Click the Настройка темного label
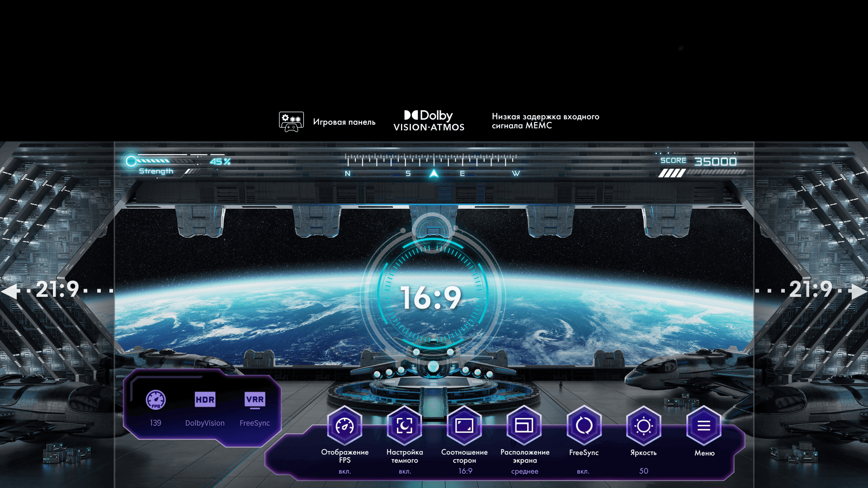868x488 pixels. [x=405, y=456]
